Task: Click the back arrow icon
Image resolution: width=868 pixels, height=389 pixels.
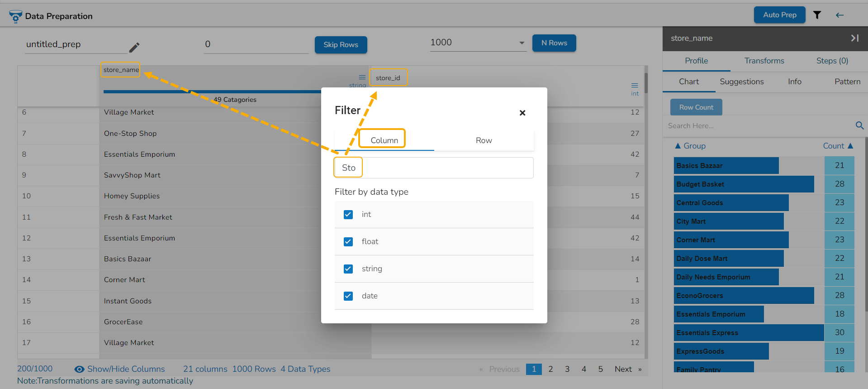Action: [840, 15]
